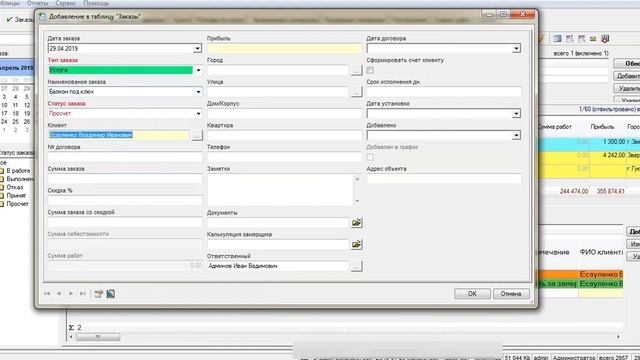Click the folder icon beside Просчет
This screenshot has height=360, width=640.
point(2,204)
